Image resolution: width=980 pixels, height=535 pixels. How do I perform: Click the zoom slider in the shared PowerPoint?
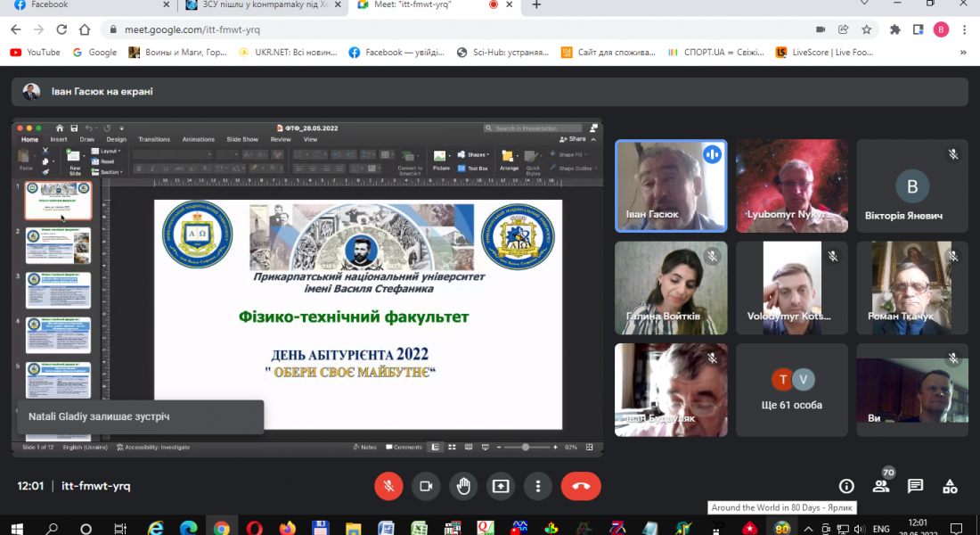[526, 447]
